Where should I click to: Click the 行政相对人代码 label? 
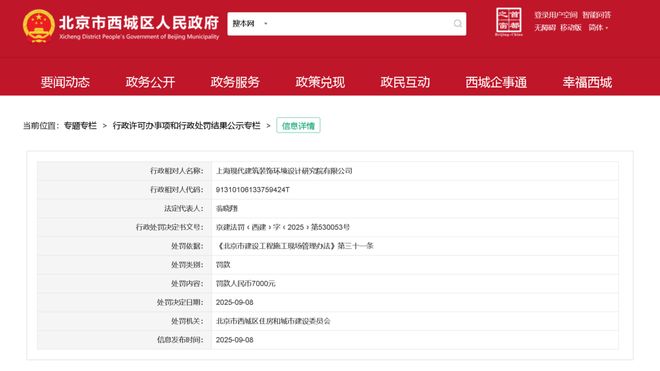(x=177, y=190)
